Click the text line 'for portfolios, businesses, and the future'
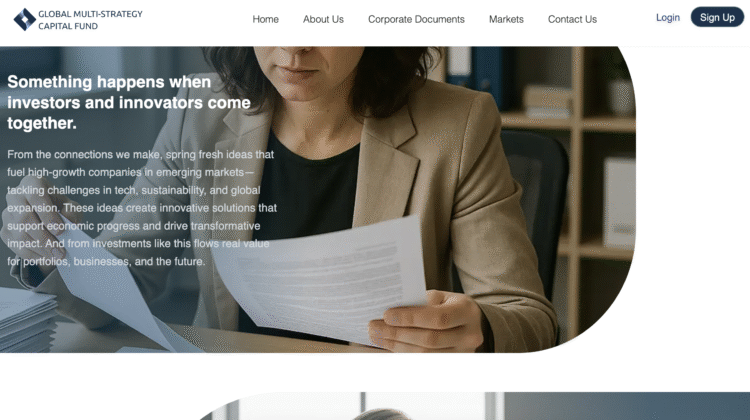 106,262
